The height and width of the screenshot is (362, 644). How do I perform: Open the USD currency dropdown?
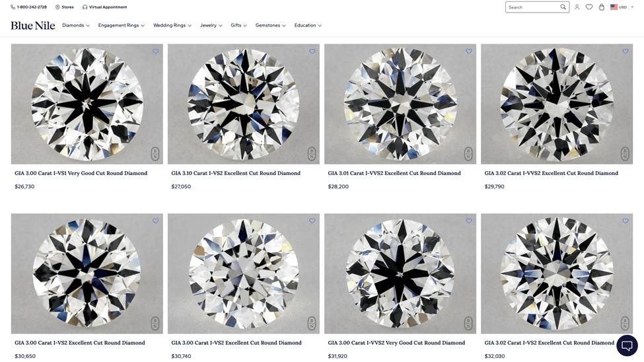(x=622, y=7)
